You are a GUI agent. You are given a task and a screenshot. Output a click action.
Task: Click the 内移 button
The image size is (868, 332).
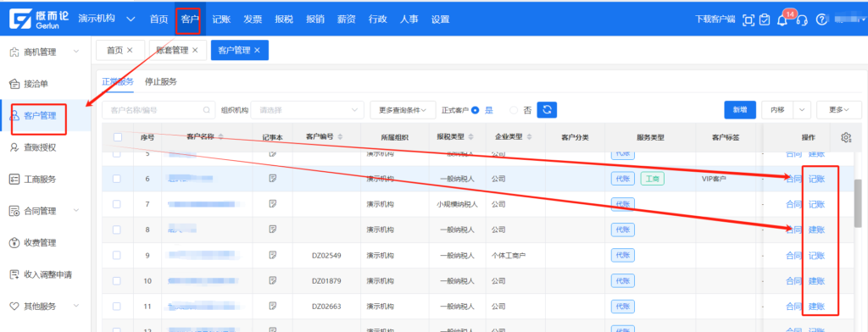click(x=778, y=109)
